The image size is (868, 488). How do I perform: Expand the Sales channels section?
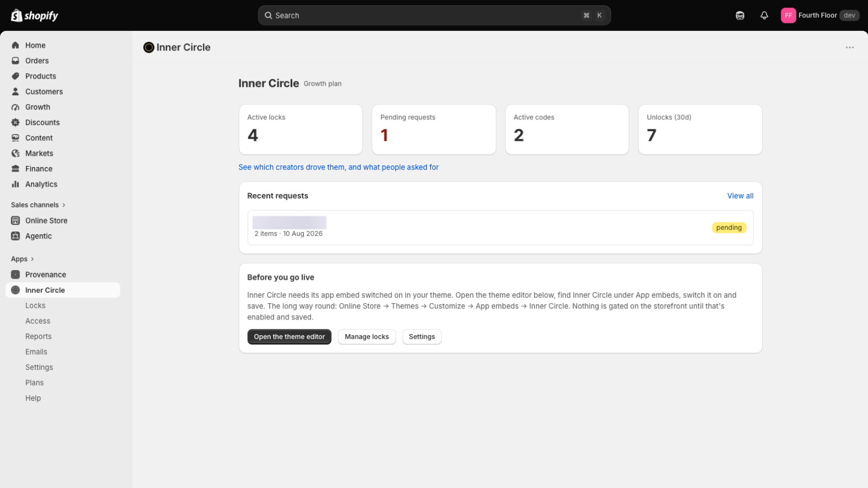[x=38, y=205]
